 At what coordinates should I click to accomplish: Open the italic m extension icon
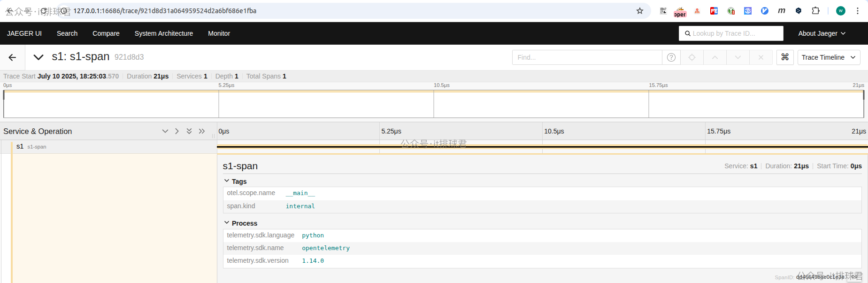coord(782,11)
